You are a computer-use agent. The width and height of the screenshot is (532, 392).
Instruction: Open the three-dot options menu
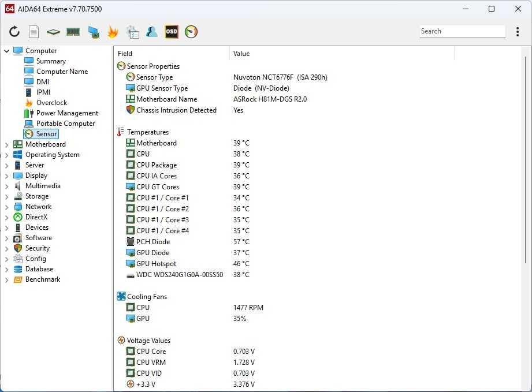(x=518, y=32)
